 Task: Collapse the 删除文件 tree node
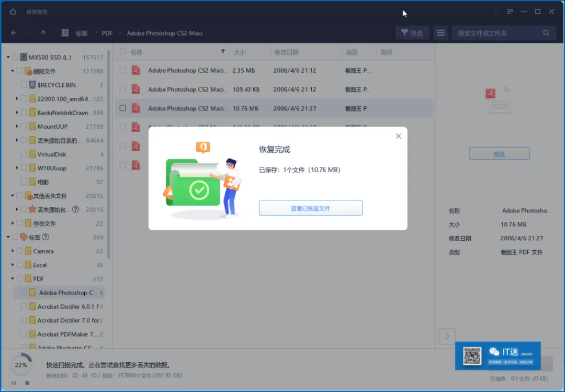point(13,71)
